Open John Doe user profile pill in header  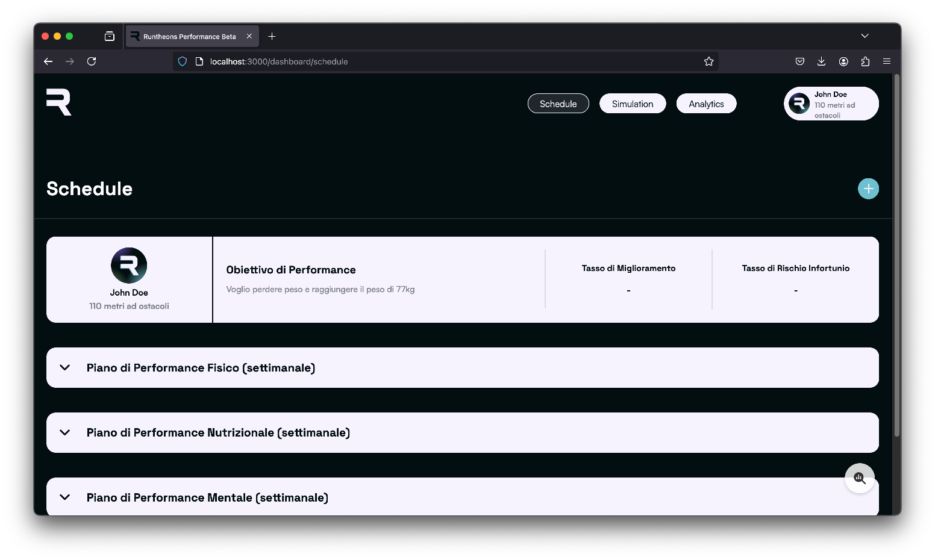(831, 104)
